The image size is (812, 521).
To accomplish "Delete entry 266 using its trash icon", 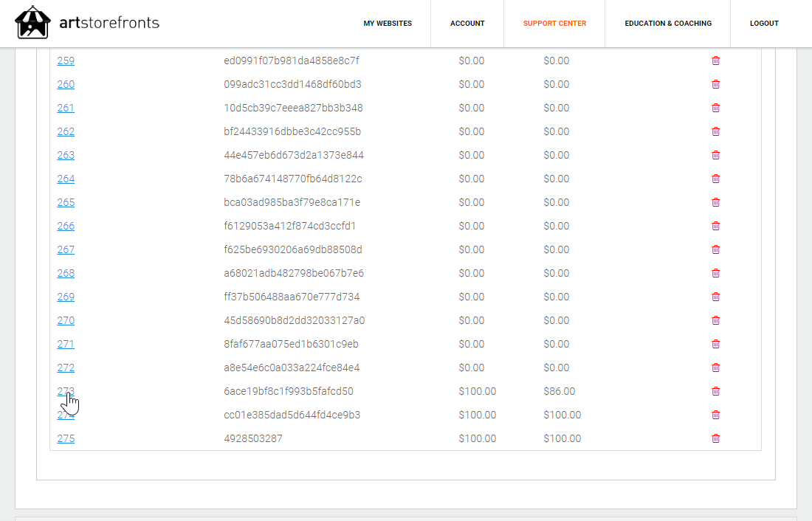I will [715, 226].
